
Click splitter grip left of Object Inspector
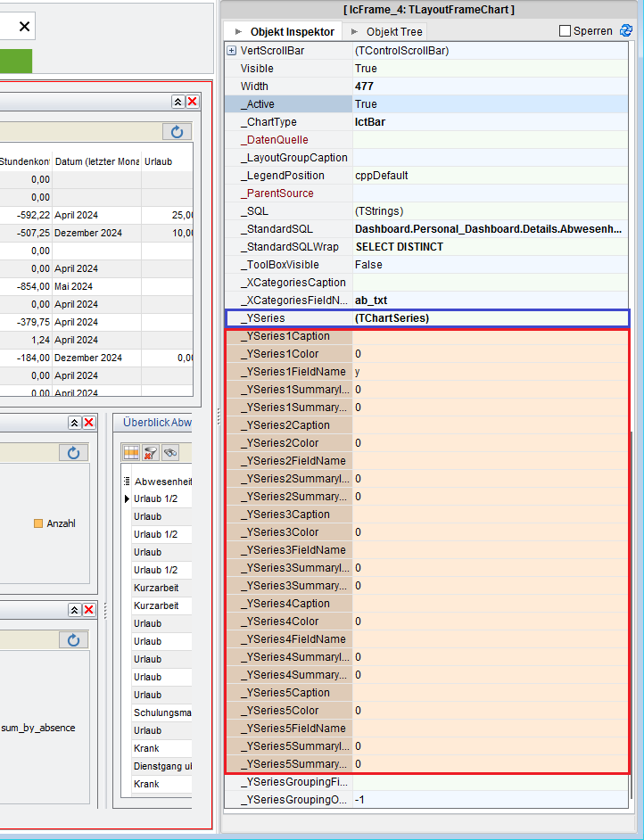point(219,416)
